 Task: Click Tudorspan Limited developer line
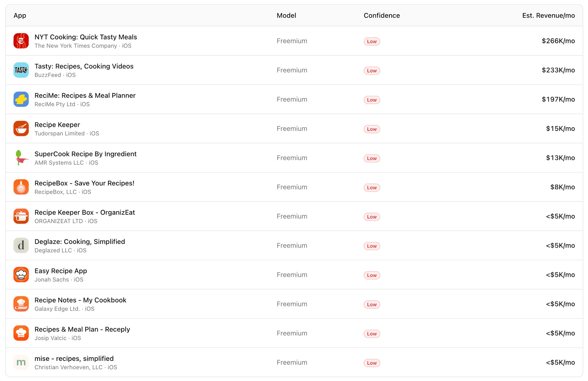(x=67, y=134)
